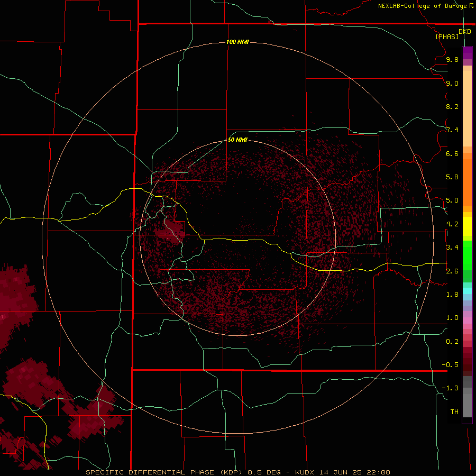The image size is (476, 476).
Task: Click the 4.2 scale value
Action: point(452,224)
